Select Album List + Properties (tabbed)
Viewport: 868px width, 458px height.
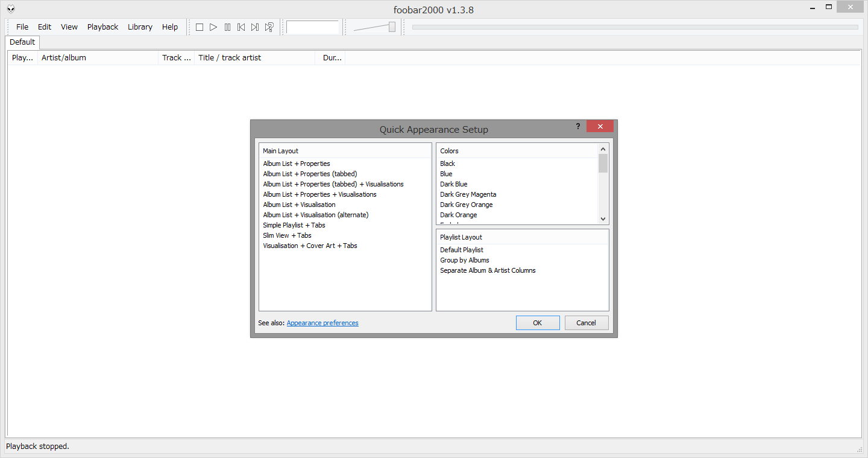point(310,174)
